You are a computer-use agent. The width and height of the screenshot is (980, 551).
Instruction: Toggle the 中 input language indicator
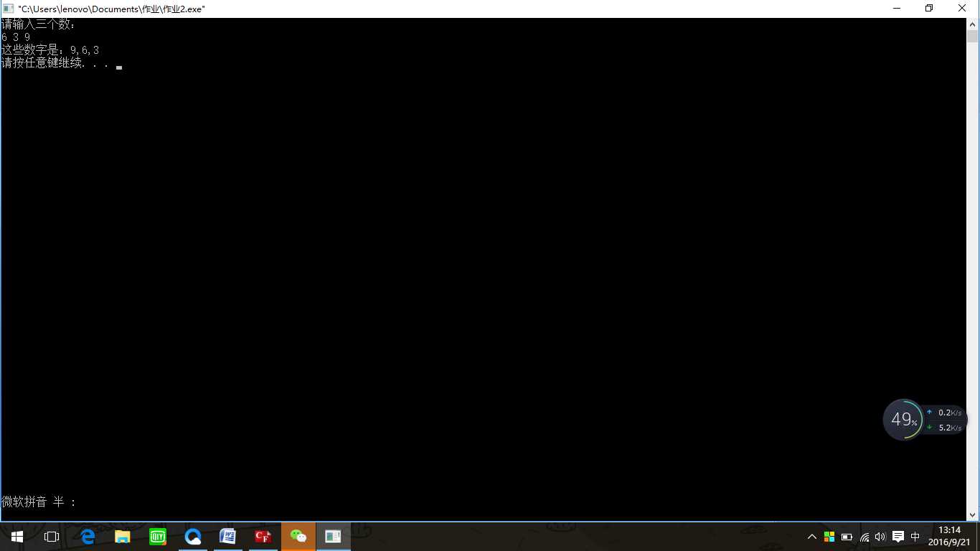click(x=915, y=537)
